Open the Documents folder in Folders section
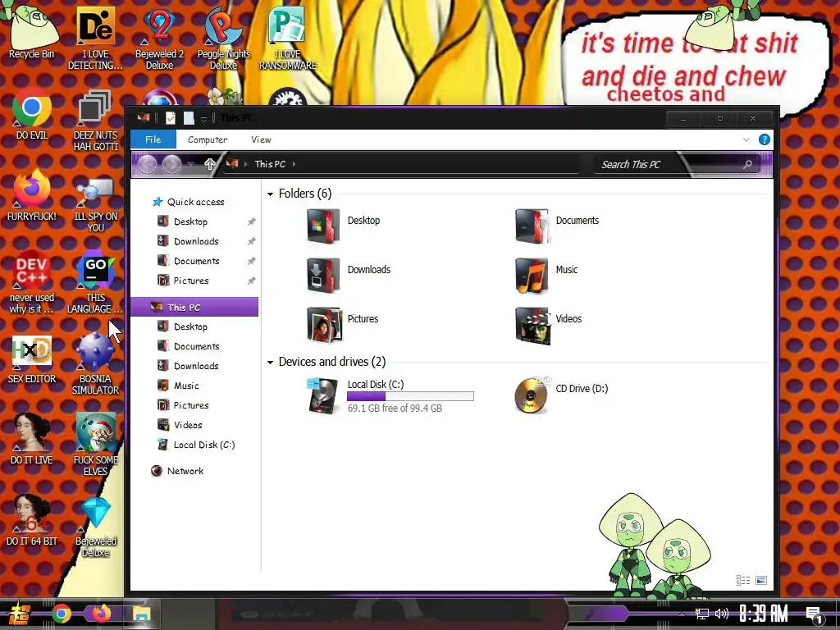Screen dimensions: 840x630 coord(557,226)
